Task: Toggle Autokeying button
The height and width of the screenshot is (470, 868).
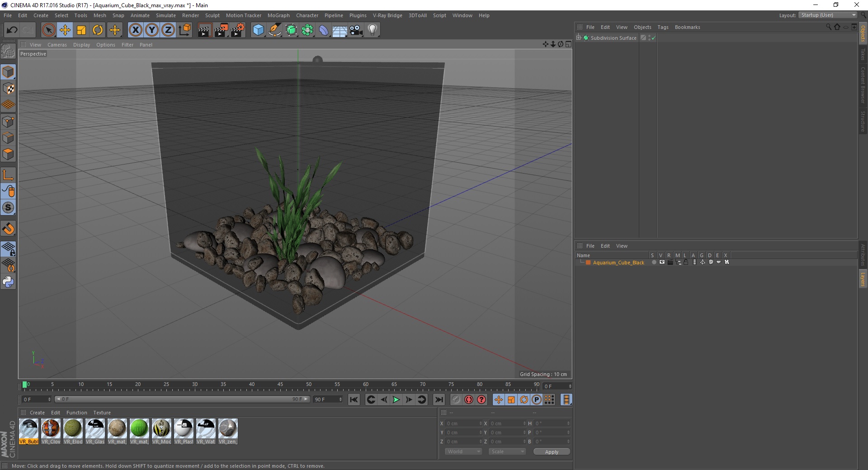Action: 469,399
